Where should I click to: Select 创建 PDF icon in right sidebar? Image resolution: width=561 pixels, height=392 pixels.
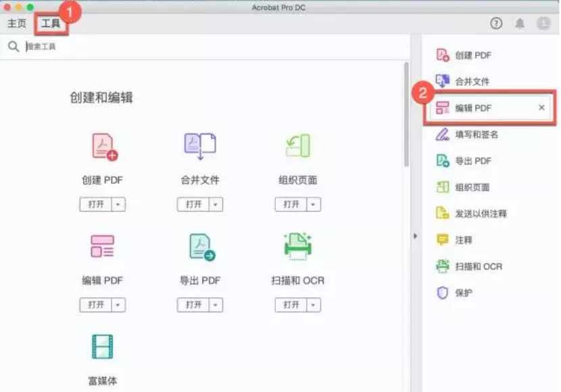[443, 55]
